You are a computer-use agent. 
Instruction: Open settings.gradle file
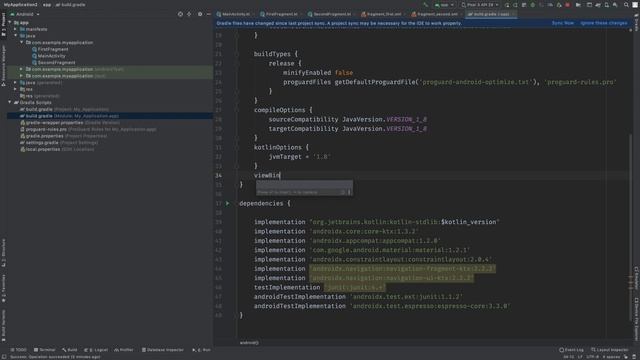pos(59,142)
